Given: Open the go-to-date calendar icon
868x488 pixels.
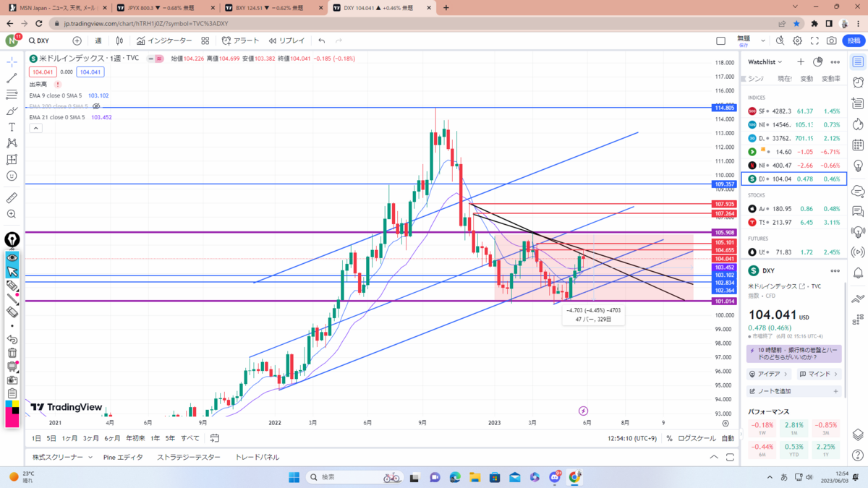Looking at the screenshot, I should tap(215, 438).
